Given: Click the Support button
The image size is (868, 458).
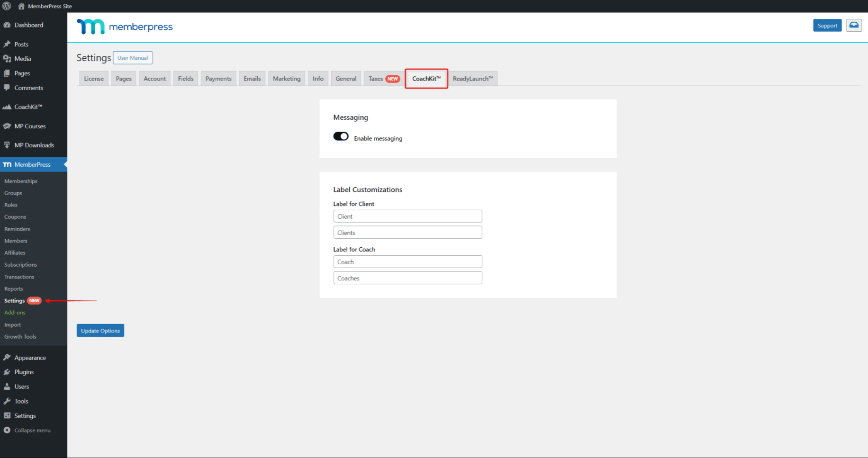Looking at the screenshot, I should coord(827,25).
